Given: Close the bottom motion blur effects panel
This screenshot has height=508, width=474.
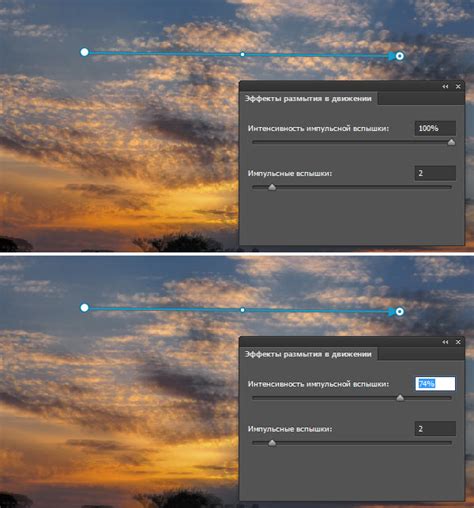Looking at the screenshot, I should point(458,342).
